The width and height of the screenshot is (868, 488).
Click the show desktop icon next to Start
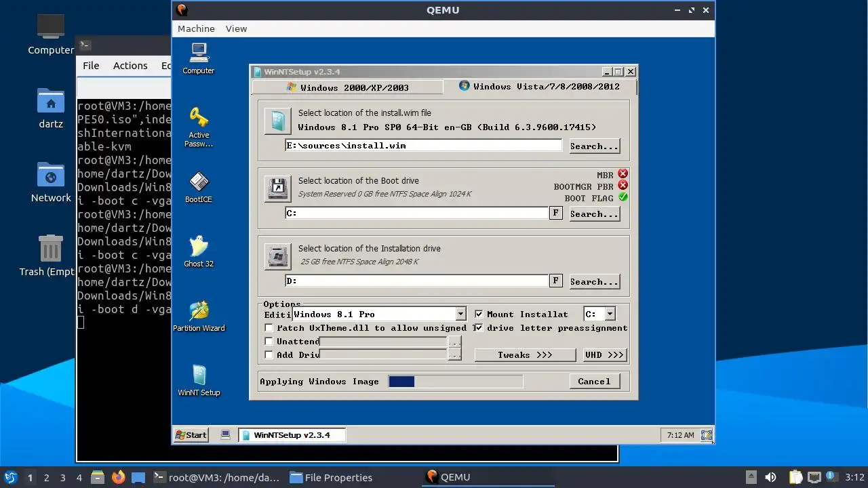pyautogui.click(x=226, y=434)
